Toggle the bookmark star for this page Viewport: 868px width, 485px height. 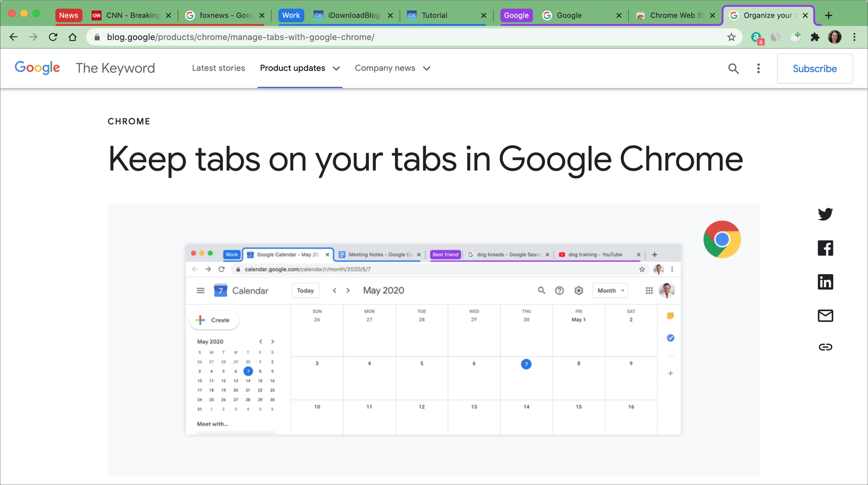point(731,37)
